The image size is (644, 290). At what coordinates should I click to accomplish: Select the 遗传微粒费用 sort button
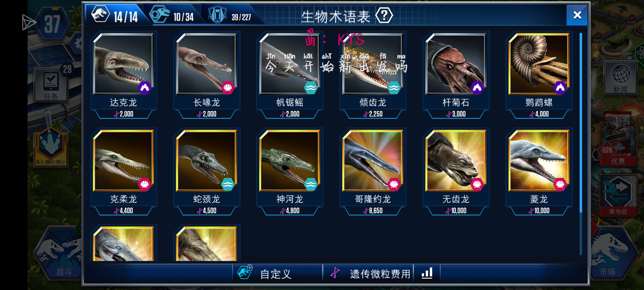pyautogui.click(x=368, y=273)
